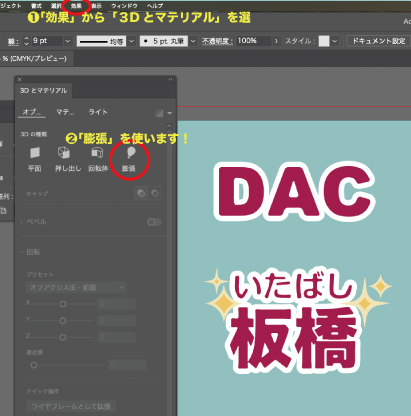The height and width of the screenshot is (416, 411).
Task: Click the 遠近感 value field
Action: [x=127, y=365]
